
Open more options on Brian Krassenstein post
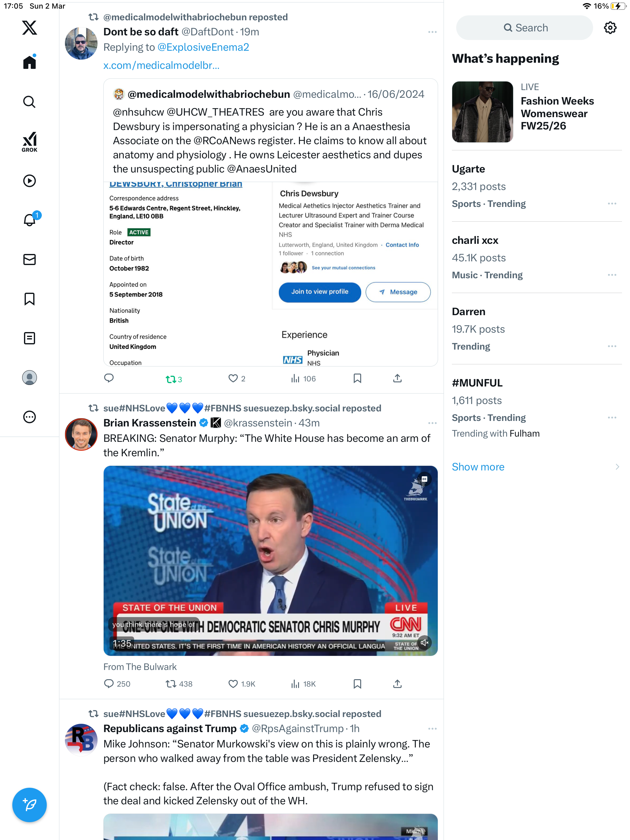click(432, 423)
